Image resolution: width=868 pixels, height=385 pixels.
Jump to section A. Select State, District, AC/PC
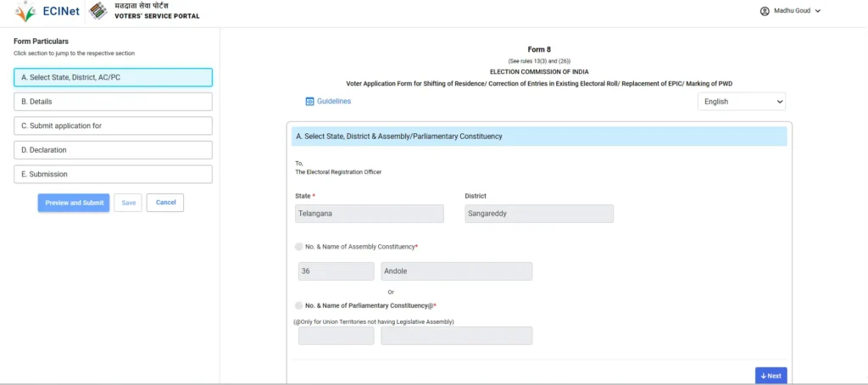[113, 77]
